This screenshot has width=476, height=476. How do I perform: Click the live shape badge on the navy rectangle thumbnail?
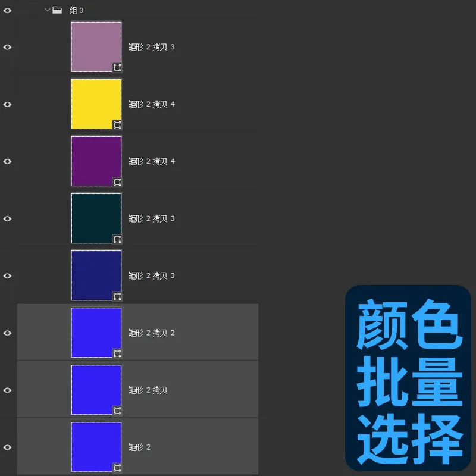117,296
